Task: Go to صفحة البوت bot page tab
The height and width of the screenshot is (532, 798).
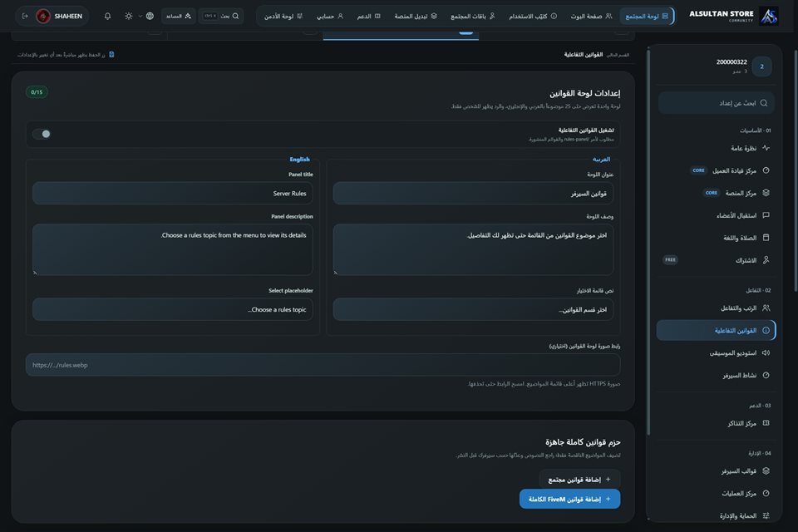Action: [591, 17]
